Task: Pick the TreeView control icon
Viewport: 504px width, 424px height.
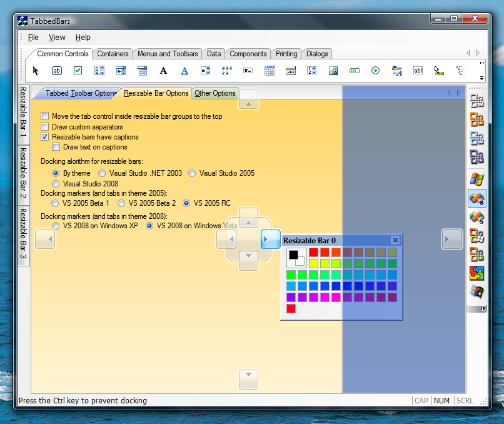Action: [461, 71]
